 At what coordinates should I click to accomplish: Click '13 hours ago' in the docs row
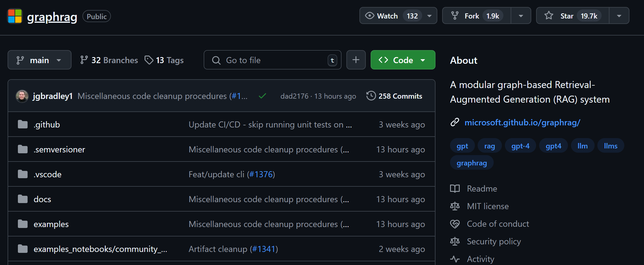pyautogui.click(x=400, y=199)
